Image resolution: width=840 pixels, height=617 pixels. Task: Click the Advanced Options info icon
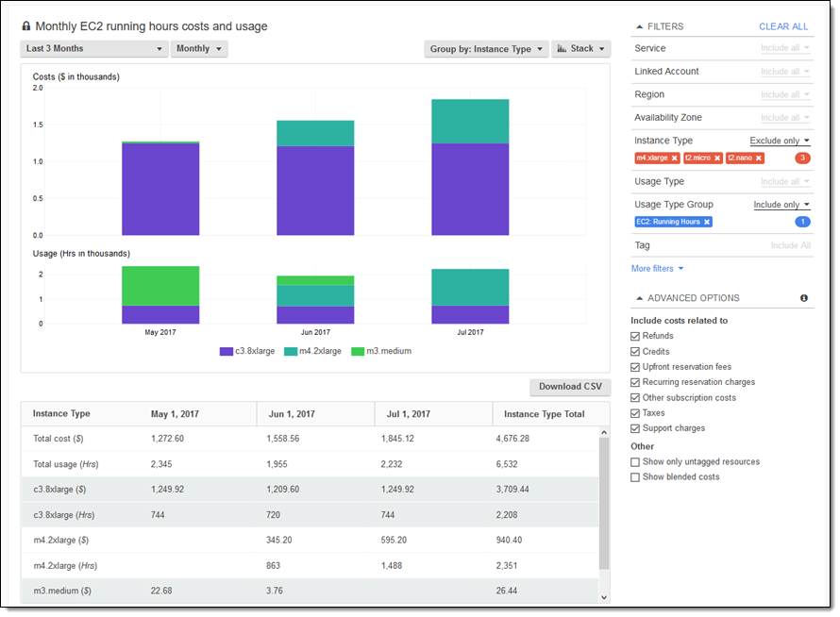804,298
